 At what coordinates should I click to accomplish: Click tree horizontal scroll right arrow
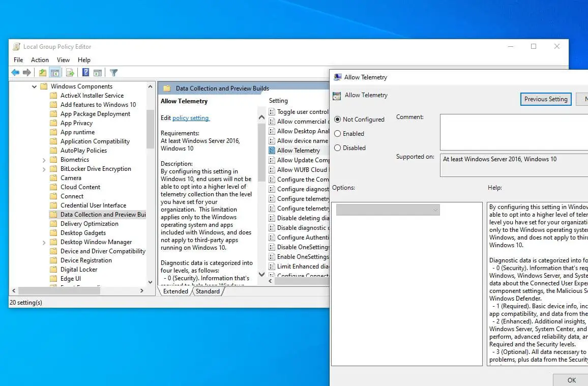[142, 290]
